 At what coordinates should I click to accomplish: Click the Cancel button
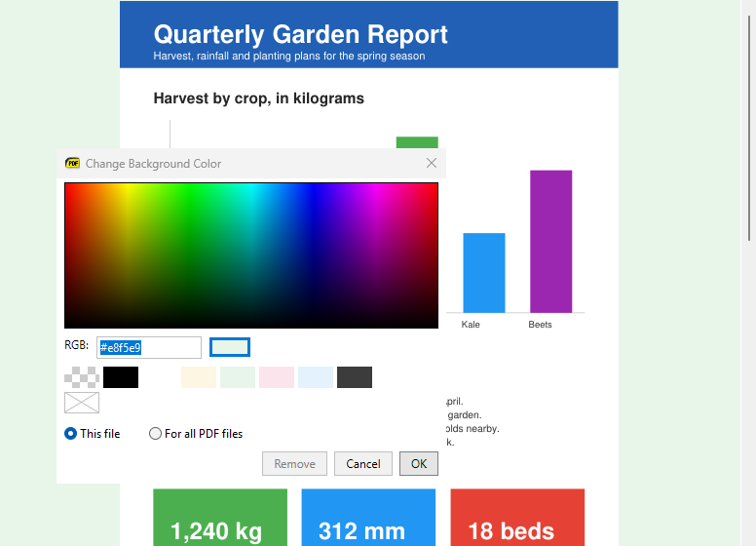click(363, 463)
